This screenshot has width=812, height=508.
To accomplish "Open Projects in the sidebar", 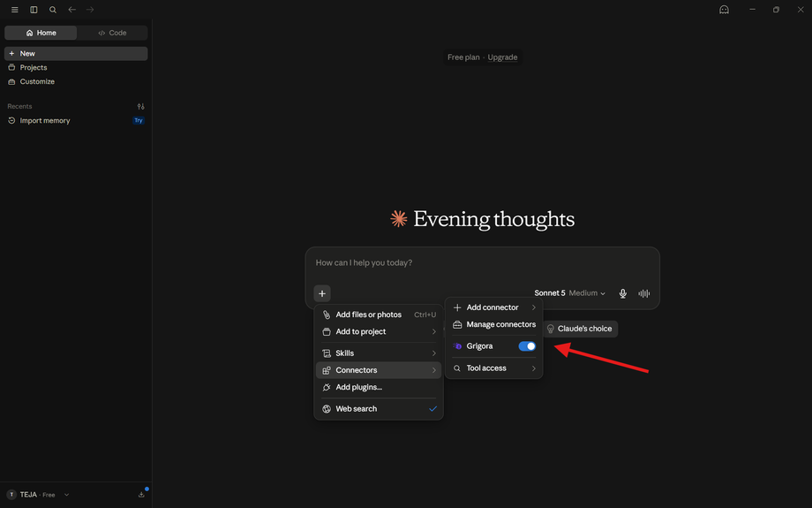I will pyautogui.click(x=76, y=67).
